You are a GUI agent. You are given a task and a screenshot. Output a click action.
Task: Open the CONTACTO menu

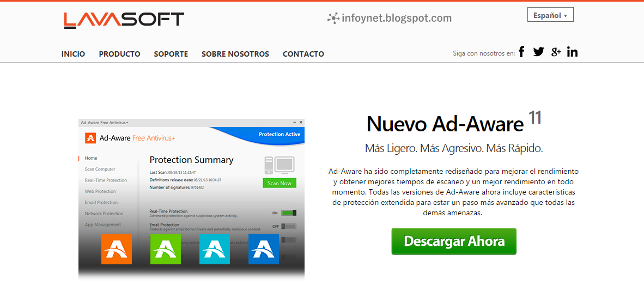point(303,54)
